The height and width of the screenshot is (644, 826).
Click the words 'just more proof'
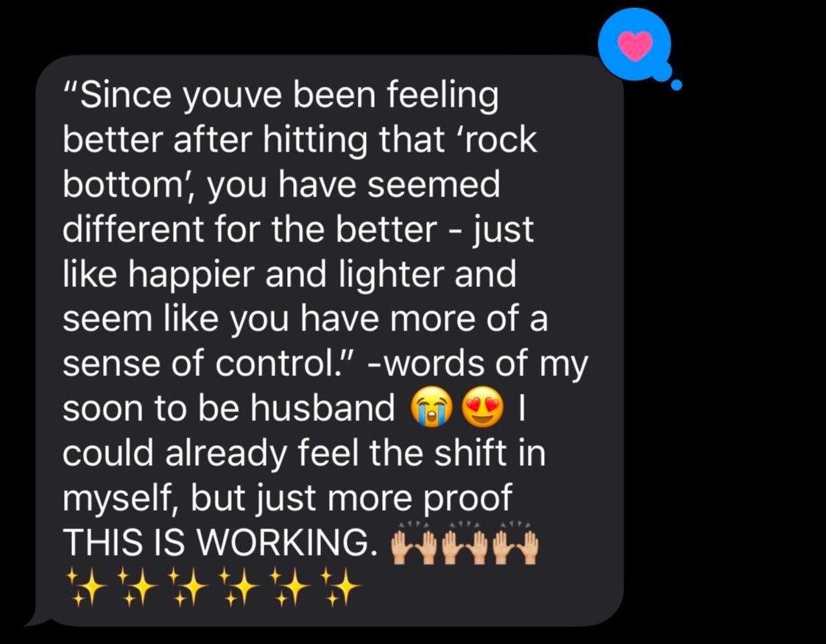point(384,499)
